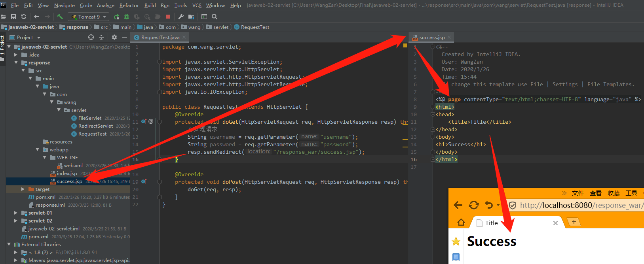644x264 pixels.
Task: Stop the server with the red square
Action: [x=168, y=17]
